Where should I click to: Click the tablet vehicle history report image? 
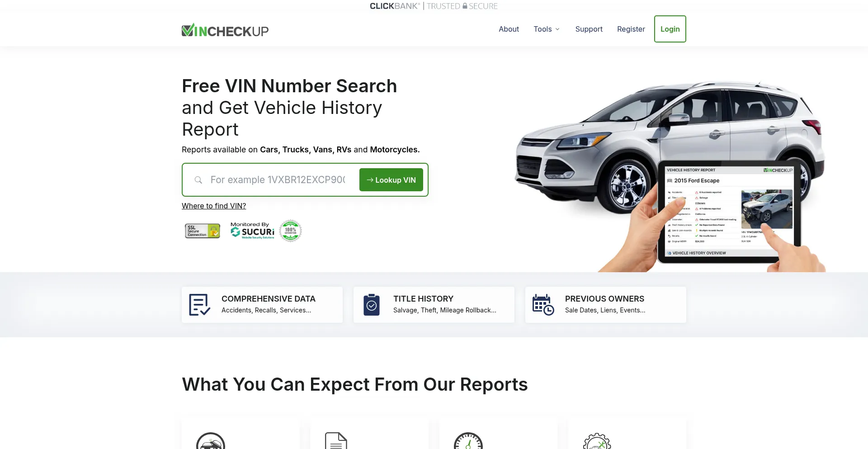[729, 212]
